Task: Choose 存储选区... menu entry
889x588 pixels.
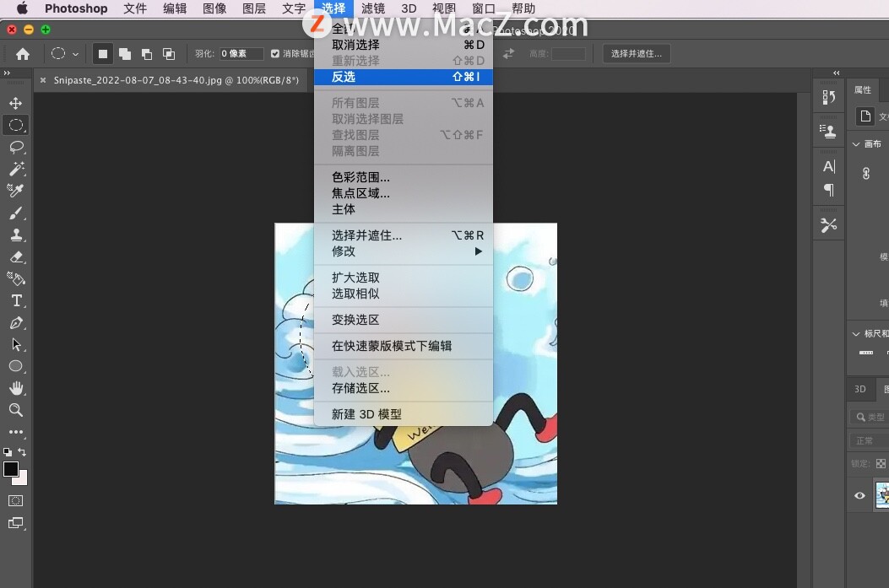Action: pyautogui.click(x=404, y=389)
